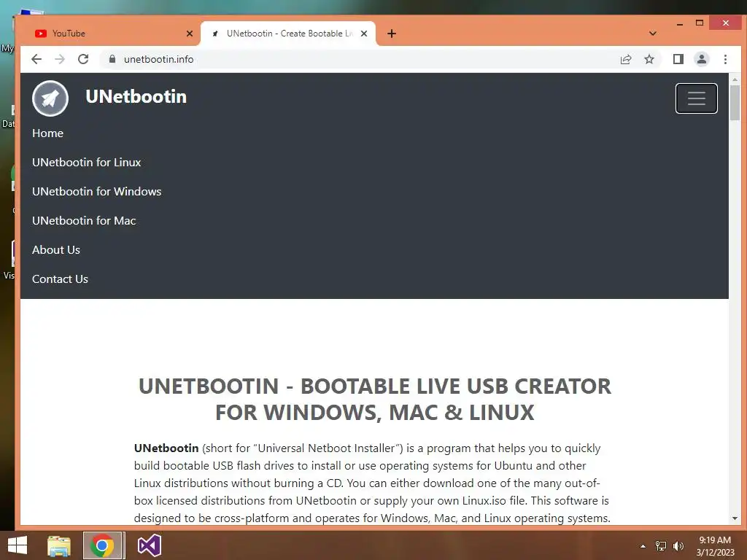
Task: Open File Explorer from the taskbar
Action: click(58, 545)
